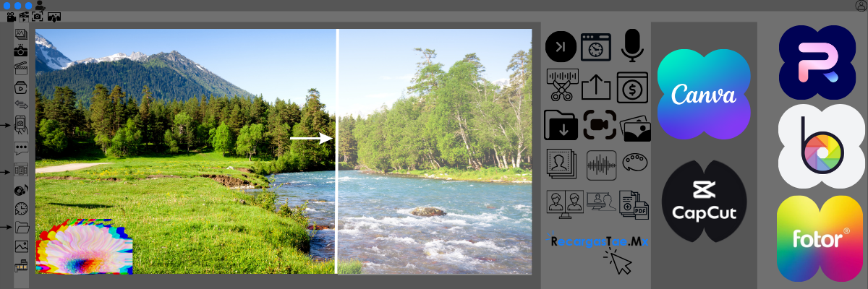Click the share upload icon
868x289 pixels.
point(597,86)
